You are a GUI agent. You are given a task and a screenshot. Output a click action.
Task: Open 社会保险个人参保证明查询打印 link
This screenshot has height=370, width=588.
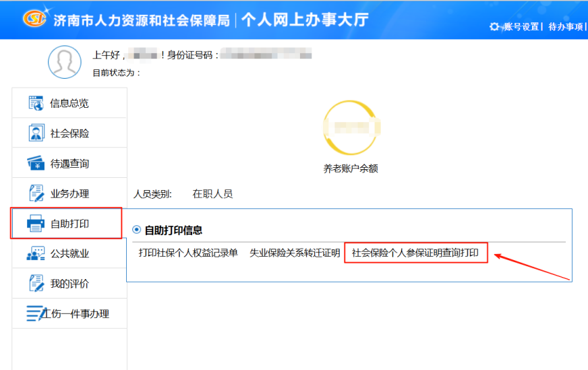click(415, 253)
